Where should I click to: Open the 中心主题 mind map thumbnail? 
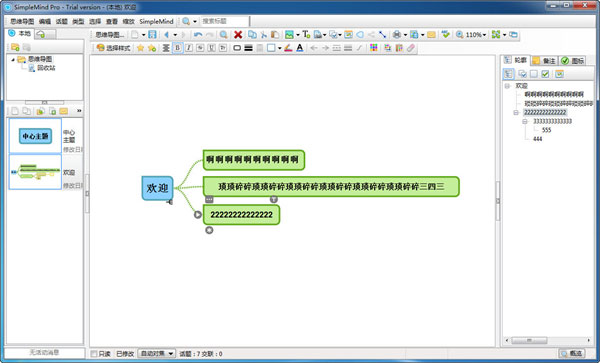point(35,136)
